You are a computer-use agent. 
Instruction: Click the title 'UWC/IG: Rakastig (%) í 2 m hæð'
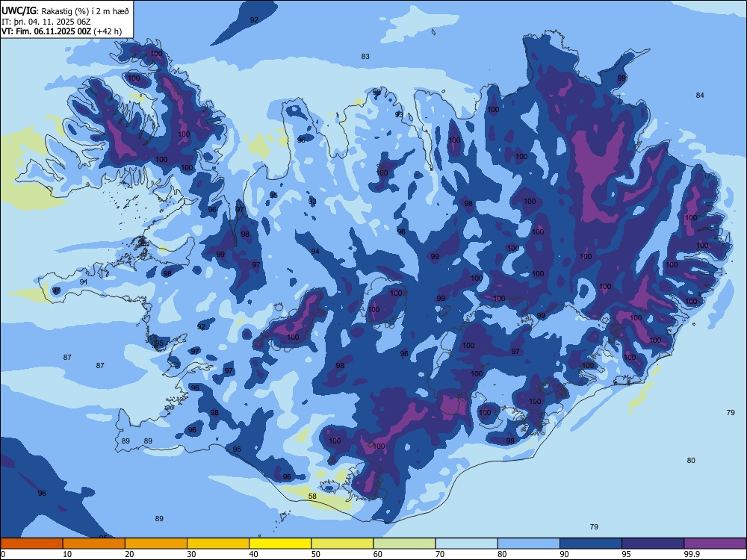(65, 10)
